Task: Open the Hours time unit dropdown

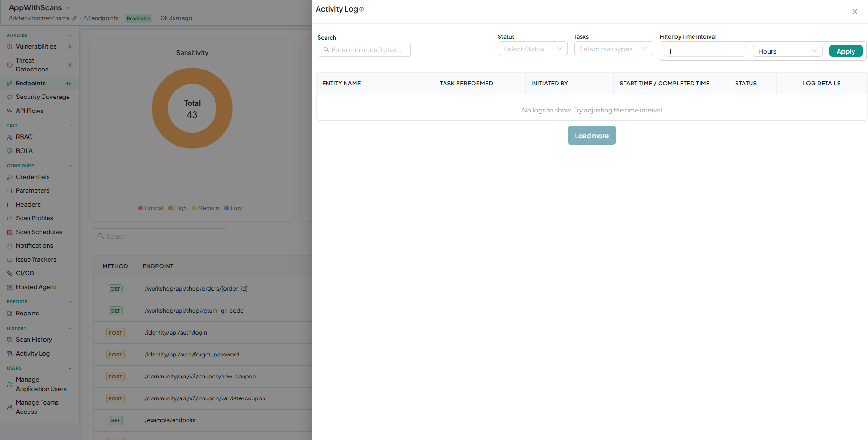Action: (787, 51)
